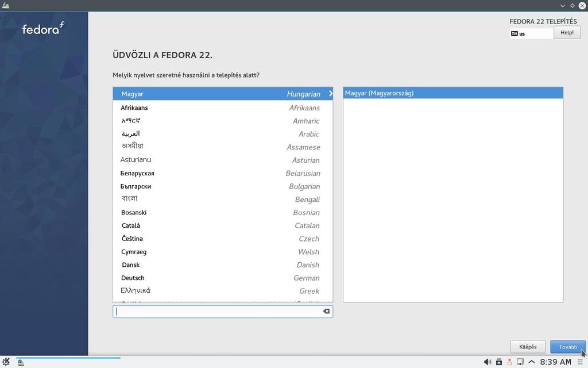
Task: Click the Fedora logo in the sidebar
Action: (x=43, y=29)
